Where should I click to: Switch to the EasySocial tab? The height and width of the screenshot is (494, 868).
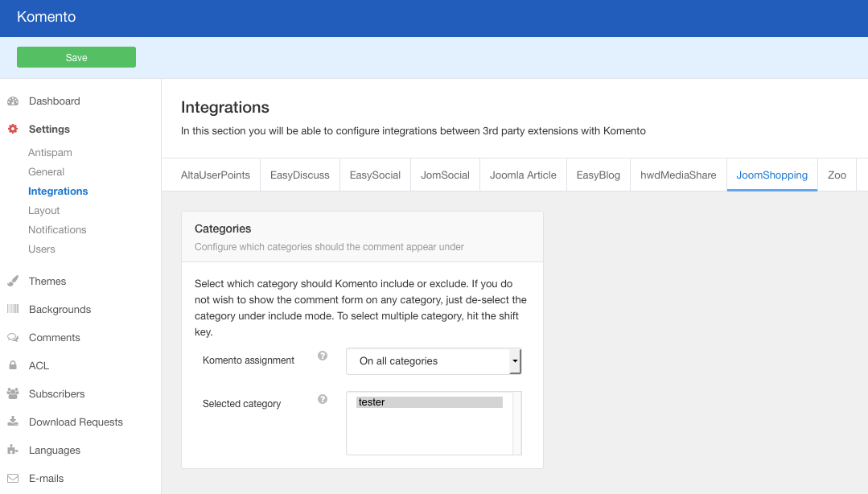(375, 175)
